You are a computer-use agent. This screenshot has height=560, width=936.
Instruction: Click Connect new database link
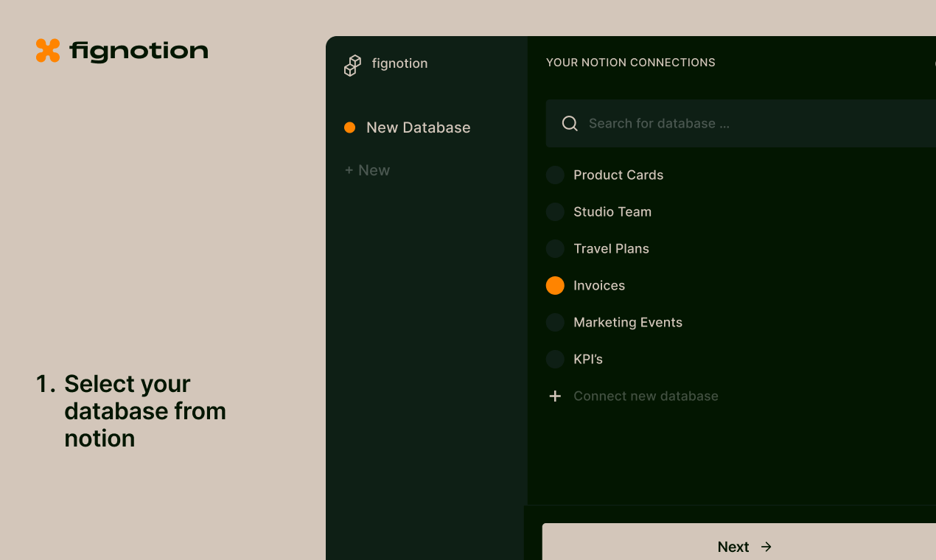coord(646,396)
